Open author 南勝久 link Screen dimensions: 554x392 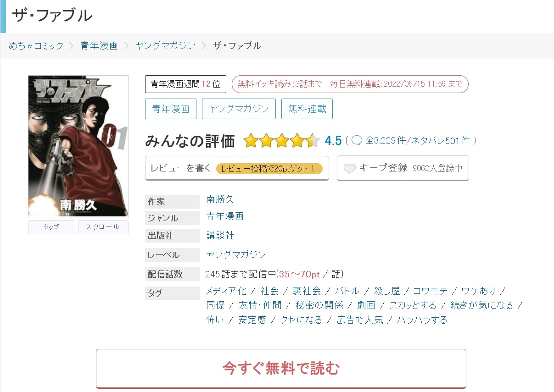(220, 199)
